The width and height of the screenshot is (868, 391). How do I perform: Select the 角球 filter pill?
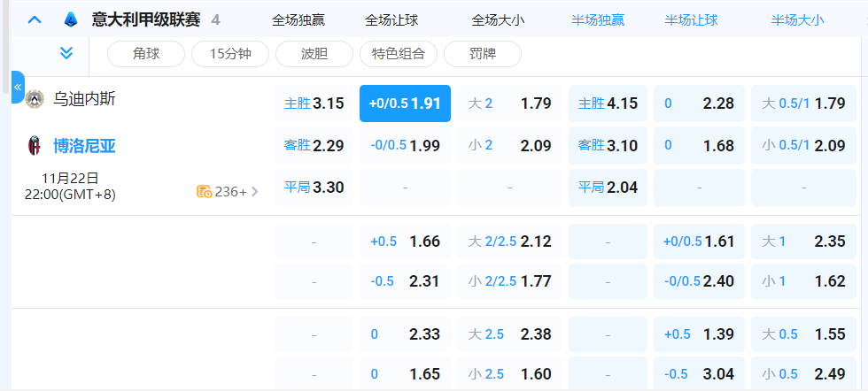click(x=145, y=54)
